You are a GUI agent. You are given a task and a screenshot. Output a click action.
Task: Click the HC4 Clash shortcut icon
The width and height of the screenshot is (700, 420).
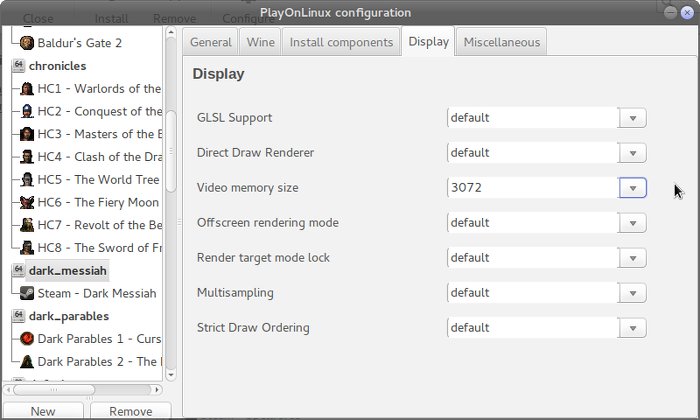pos(27,157)
